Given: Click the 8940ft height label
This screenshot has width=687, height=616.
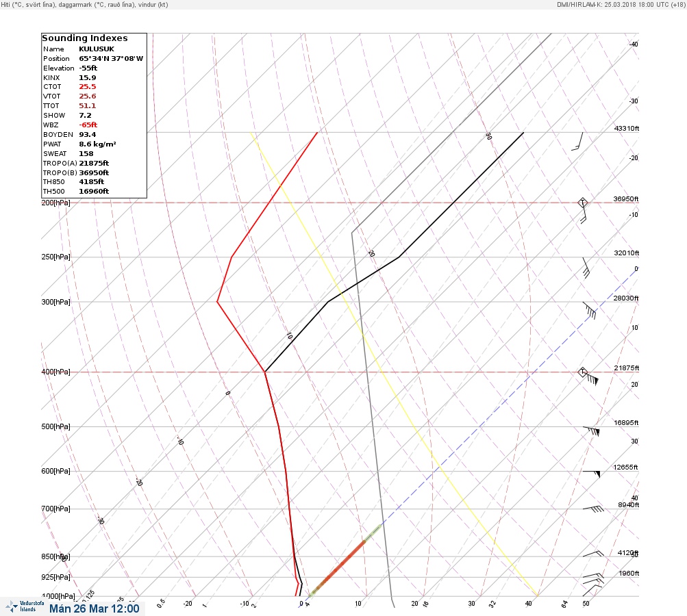Looking at the screenshot, I should pyautogui.click(x=628, y=505).
